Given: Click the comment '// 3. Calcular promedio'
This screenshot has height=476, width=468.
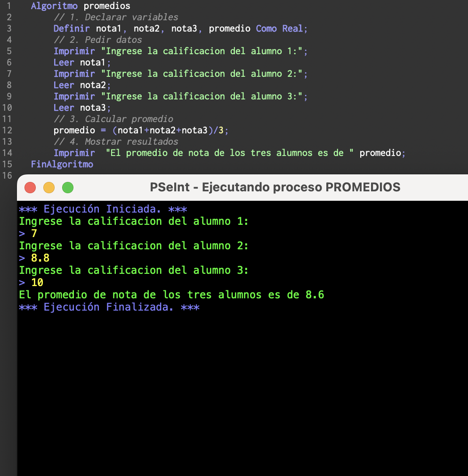Looking at the screenshot, I should click(x=113, y=119).
